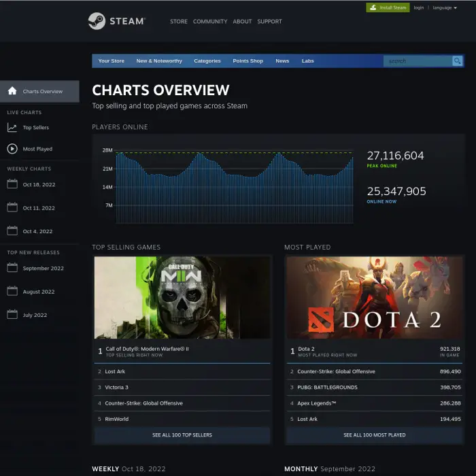Click the login link
Screen dimensions: 476x476
pos(419,7)
